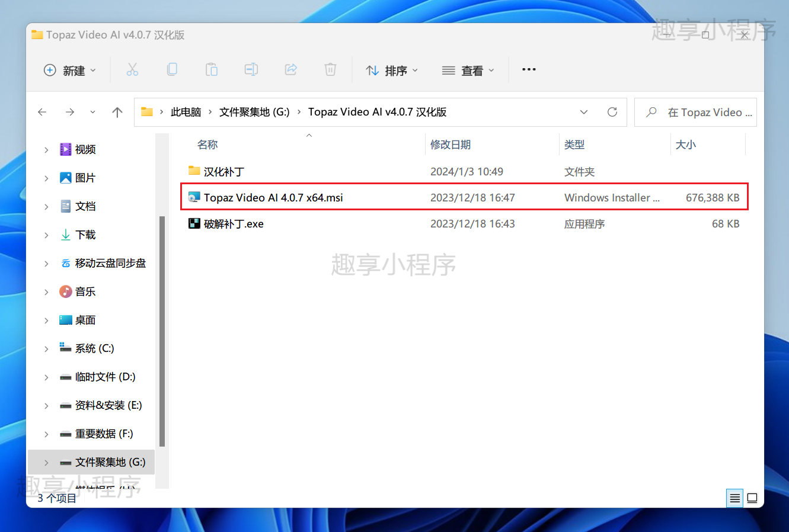Click the 视频 library icon in sidebar
The height and width of the screenshot is (532, 789).
(66, 149)
